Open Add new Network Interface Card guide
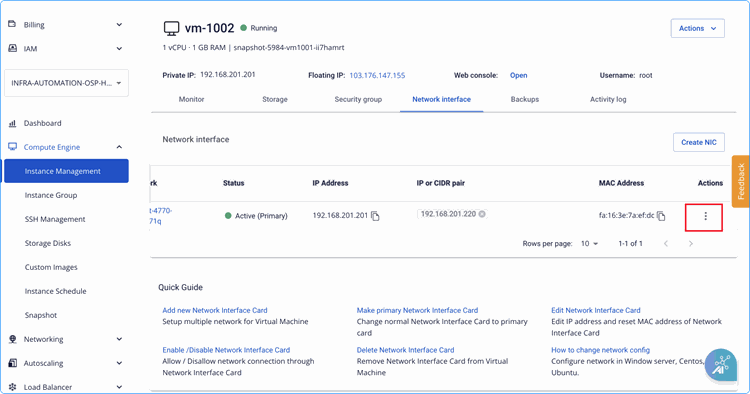Image resolution: width=750 pixels, height=394 pixels. click(215, 310)
